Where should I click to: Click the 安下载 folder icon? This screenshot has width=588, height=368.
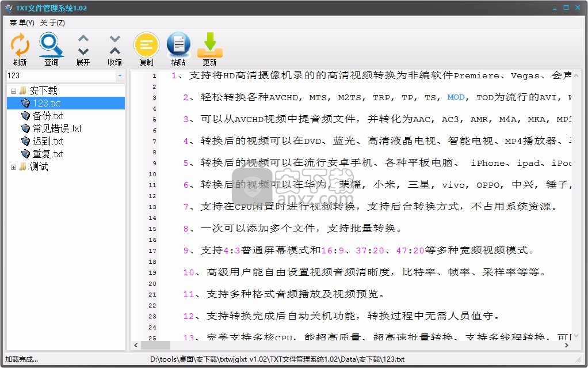click(23, 91)
